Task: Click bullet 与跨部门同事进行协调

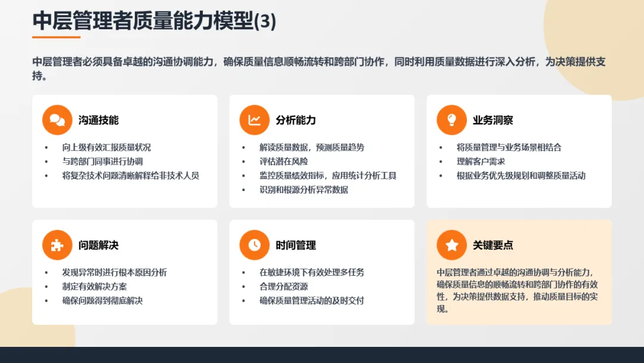Action: (x=103, y=162)
